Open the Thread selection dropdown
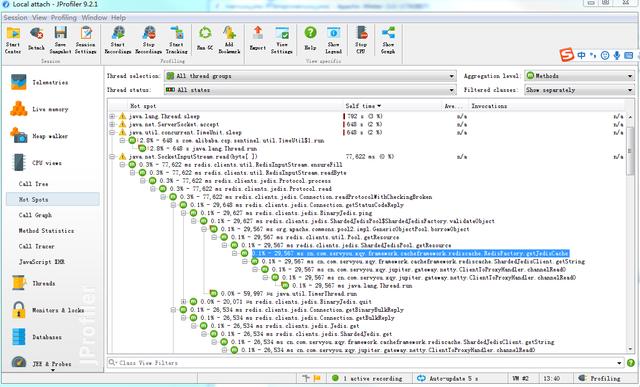This screenshot has width=640, height=387. 310,76
